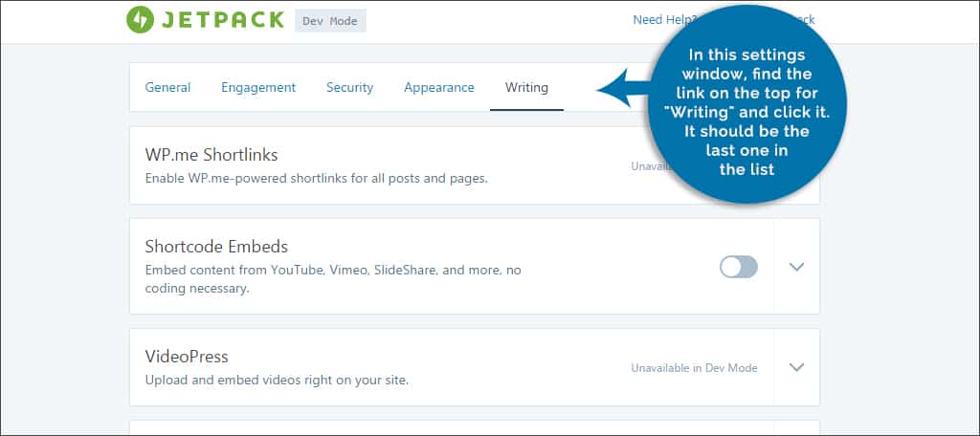Toggle the Shortcode Embeds switch
The height and width of the screenshot is (436, 980).
click(x=738, y=267)
